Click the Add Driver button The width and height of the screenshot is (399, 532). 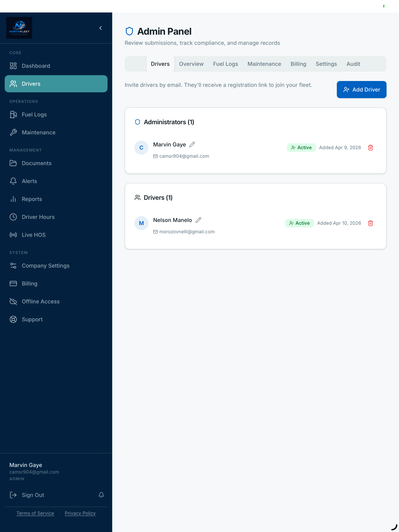pyautogui.click(x=361, y=89)
